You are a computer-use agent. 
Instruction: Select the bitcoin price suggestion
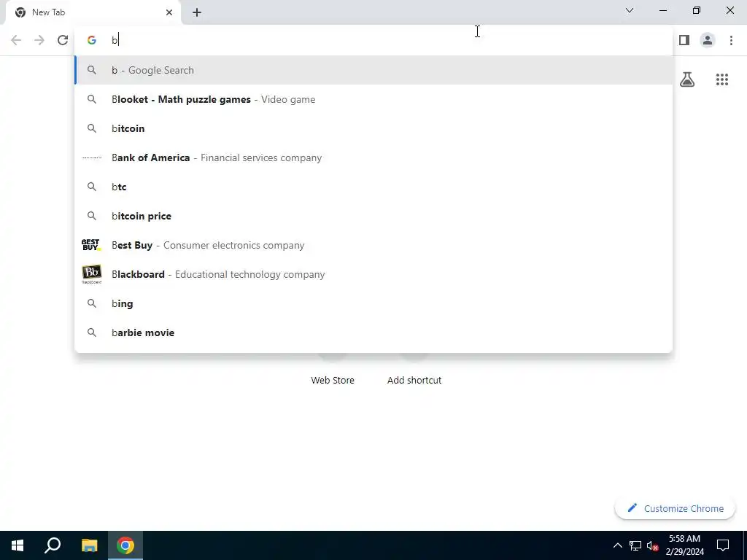pos(373,216)
